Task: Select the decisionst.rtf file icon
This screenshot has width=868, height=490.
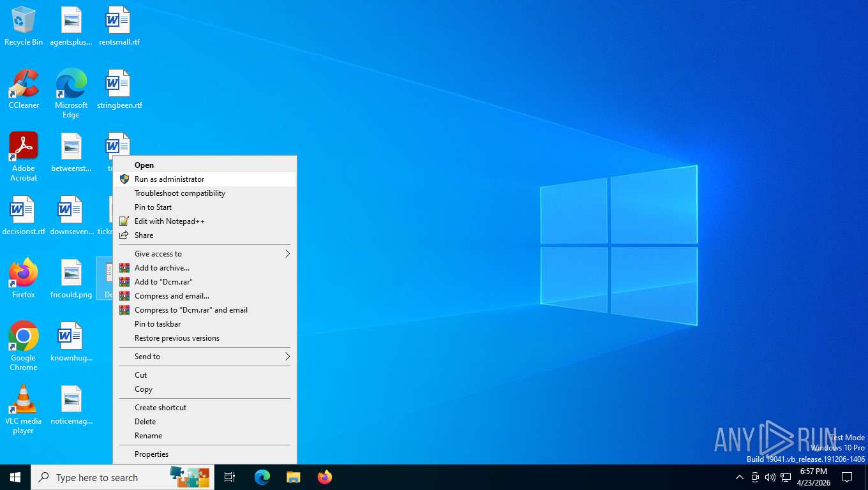Action: [x=24, y=216]
